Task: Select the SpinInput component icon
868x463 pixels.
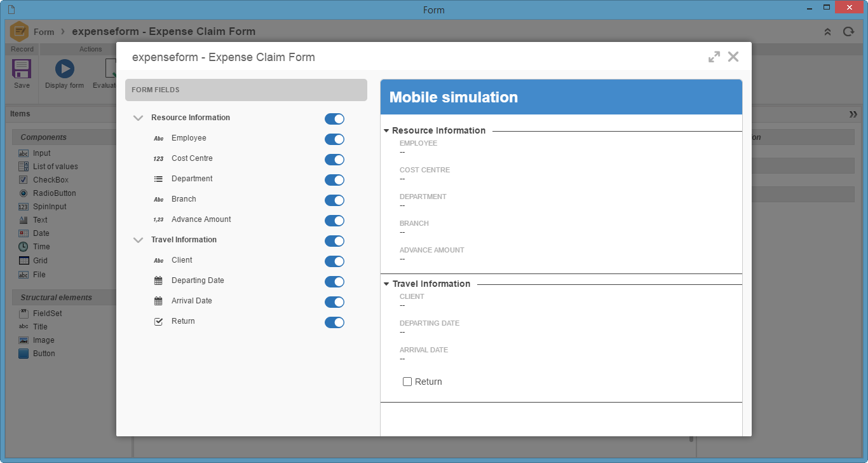Action: (24, 207)
